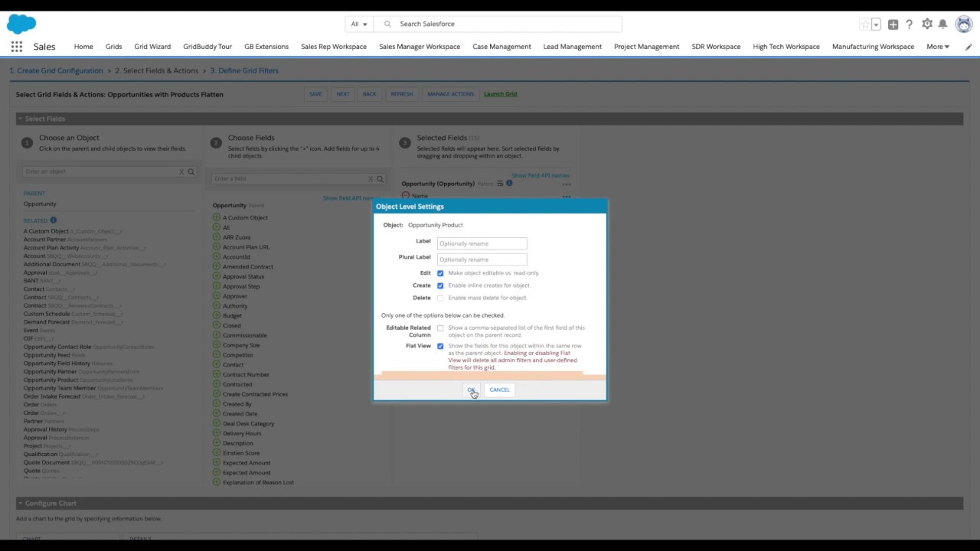Add the Created Date field

click(217, 413)
